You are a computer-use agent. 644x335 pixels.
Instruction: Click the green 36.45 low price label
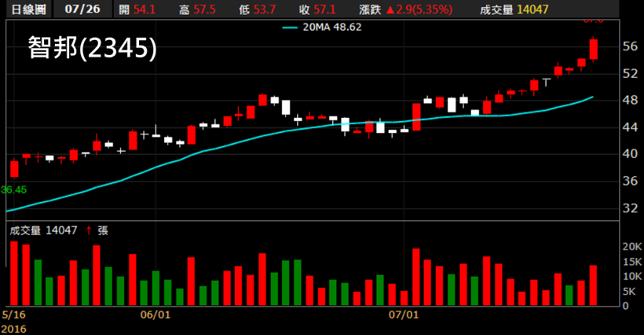[13, 190]
